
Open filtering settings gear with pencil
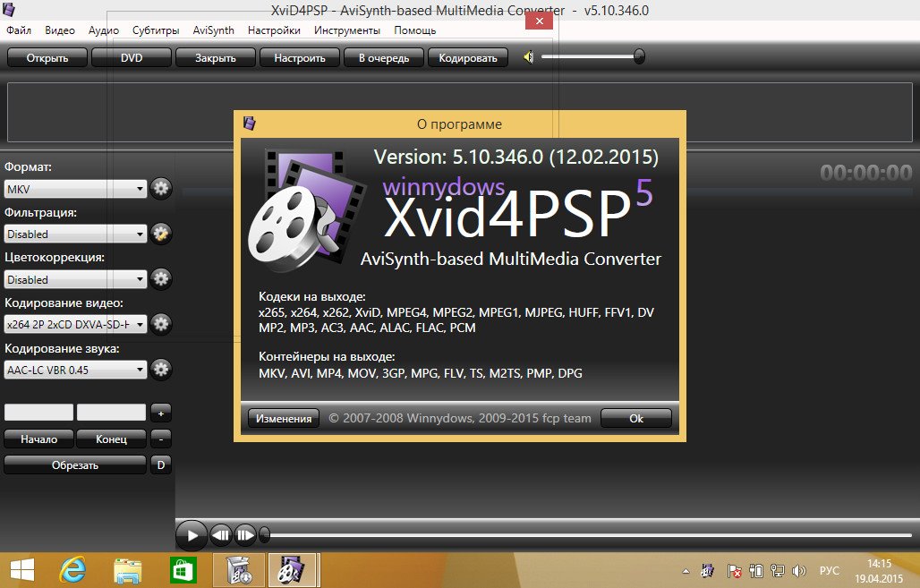pos(161,234)
